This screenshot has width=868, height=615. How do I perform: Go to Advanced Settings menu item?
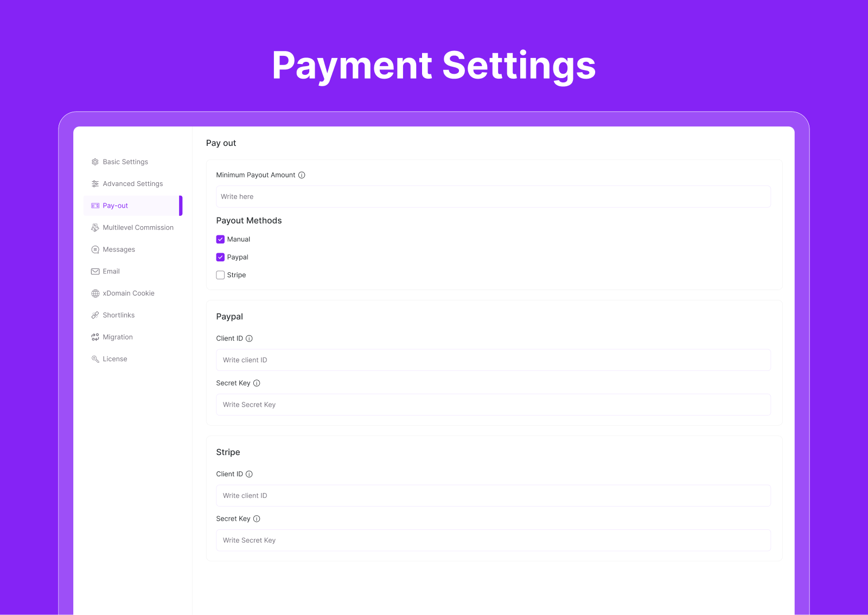(132, 184)
